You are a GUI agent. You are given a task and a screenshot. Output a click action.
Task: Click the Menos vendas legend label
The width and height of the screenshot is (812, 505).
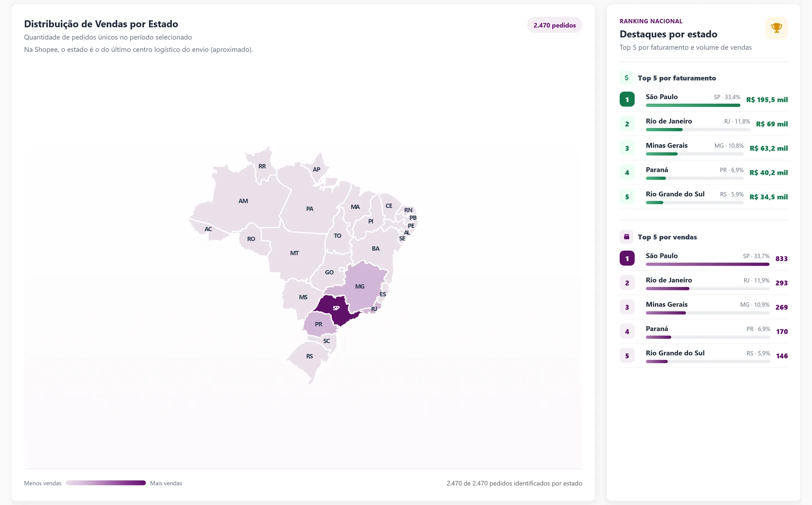point(43,483)
